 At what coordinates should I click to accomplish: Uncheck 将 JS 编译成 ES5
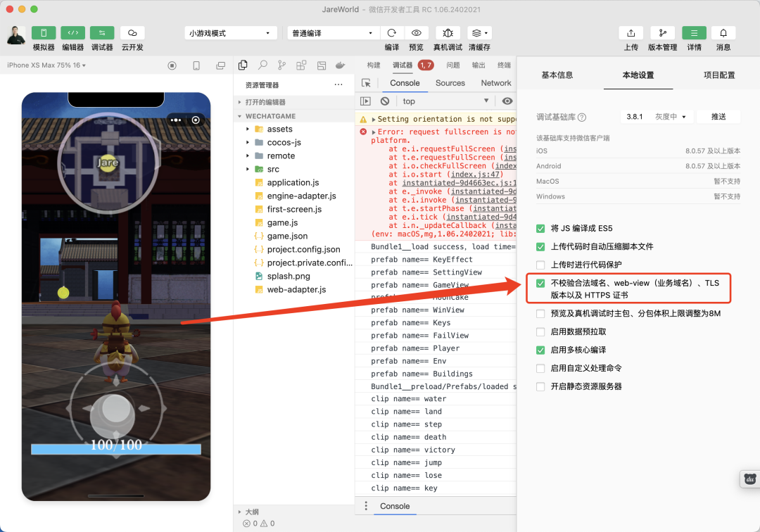pos(540,228)
